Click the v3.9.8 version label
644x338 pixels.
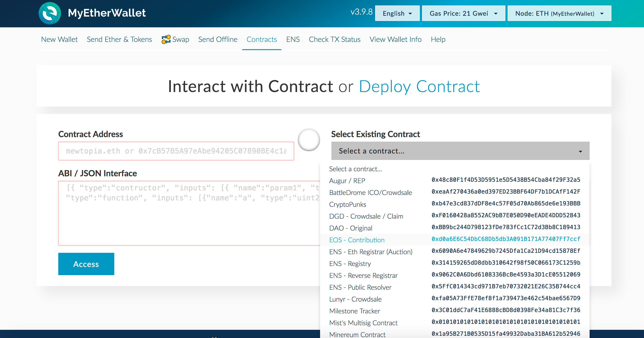361,12
